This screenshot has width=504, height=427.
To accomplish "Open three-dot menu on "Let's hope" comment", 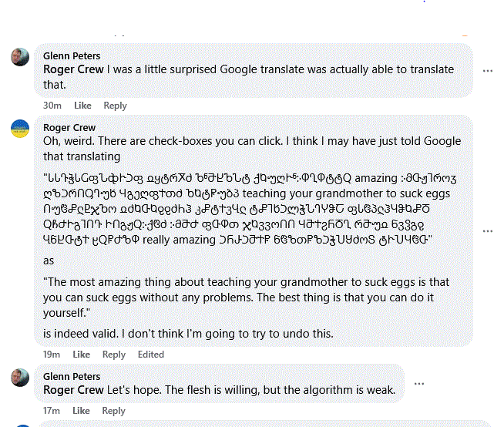I will [418, 383].
